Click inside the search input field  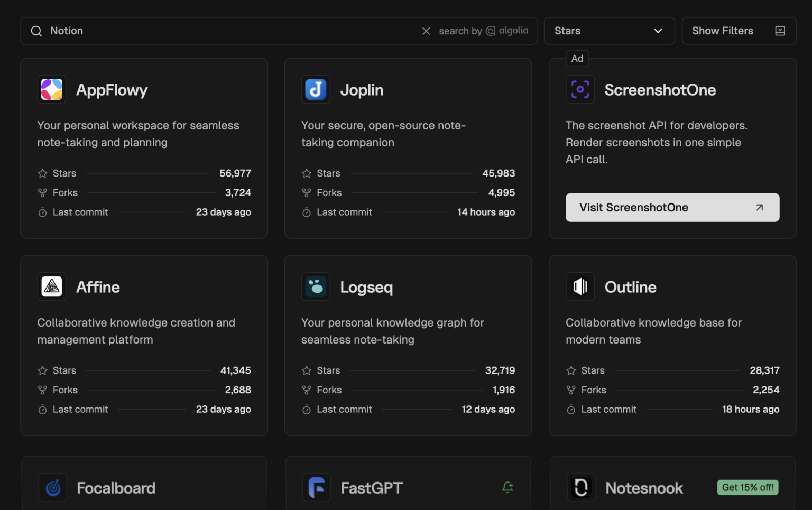(x=211, y=31)
